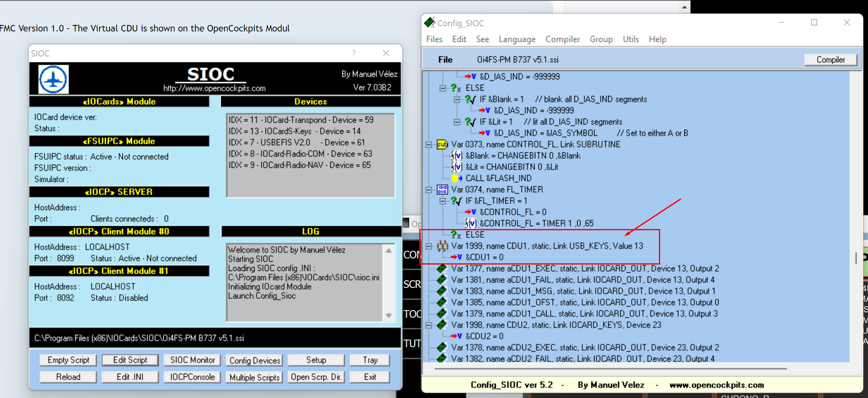Click the question-check icon of IF &Lit = 1

[470, 122]
